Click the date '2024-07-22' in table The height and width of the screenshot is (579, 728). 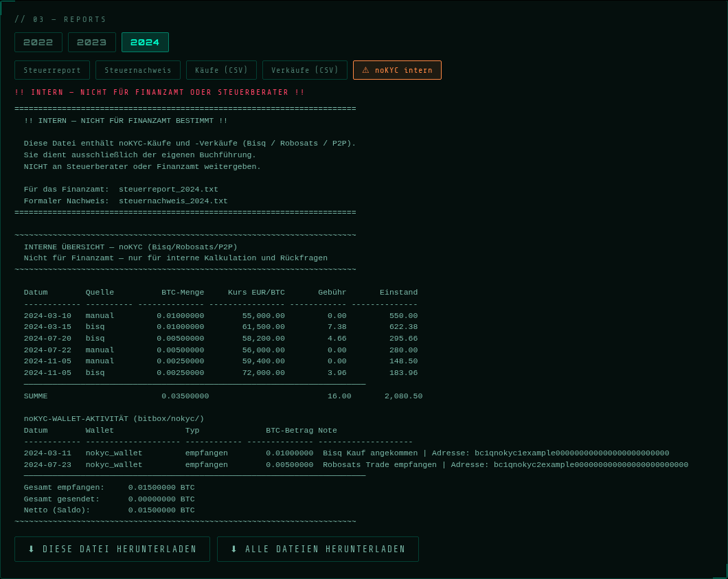pos(47,350)
